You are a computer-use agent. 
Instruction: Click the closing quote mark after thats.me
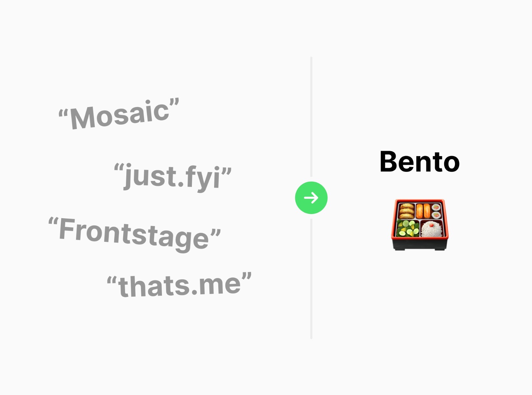[x=247, y=276]
